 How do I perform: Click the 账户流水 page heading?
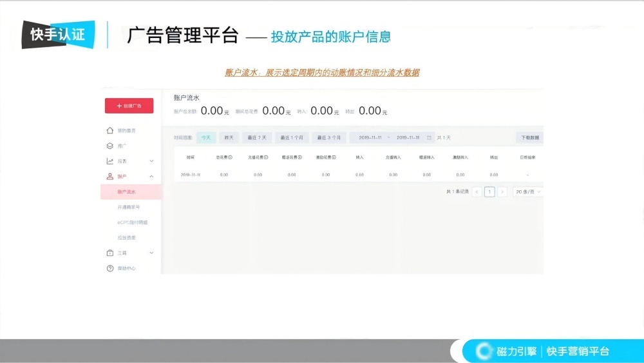187,98
